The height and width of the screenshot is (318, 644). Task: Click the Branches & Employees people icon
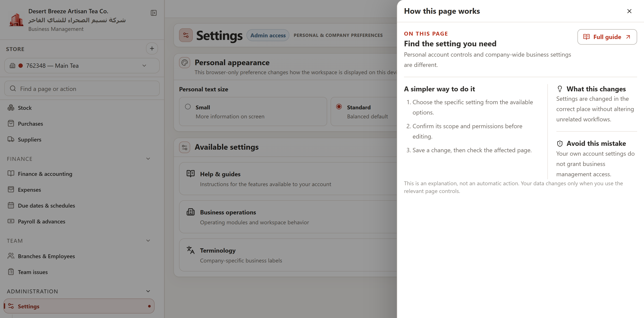(11, 256)
